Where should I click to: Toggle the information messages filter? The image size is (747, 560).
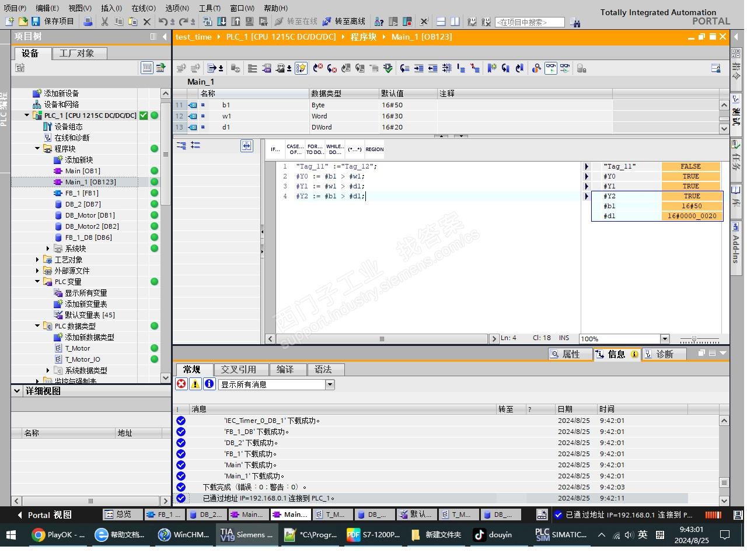coord(210,384)
